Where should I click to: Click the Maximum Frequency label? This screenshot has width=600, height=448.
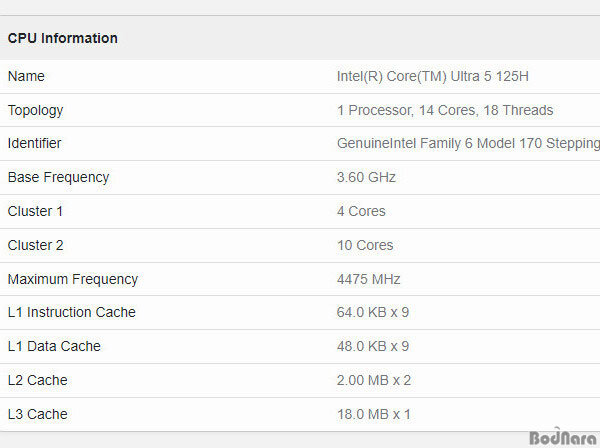coord(73,279)
